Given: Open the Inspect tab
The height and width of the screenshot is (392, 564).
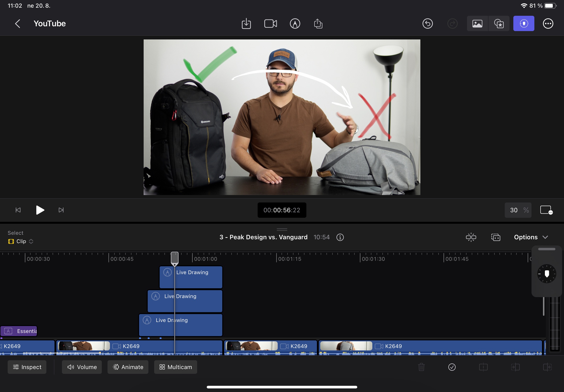Looking at the screenshot, I should [x=27, y=367].
